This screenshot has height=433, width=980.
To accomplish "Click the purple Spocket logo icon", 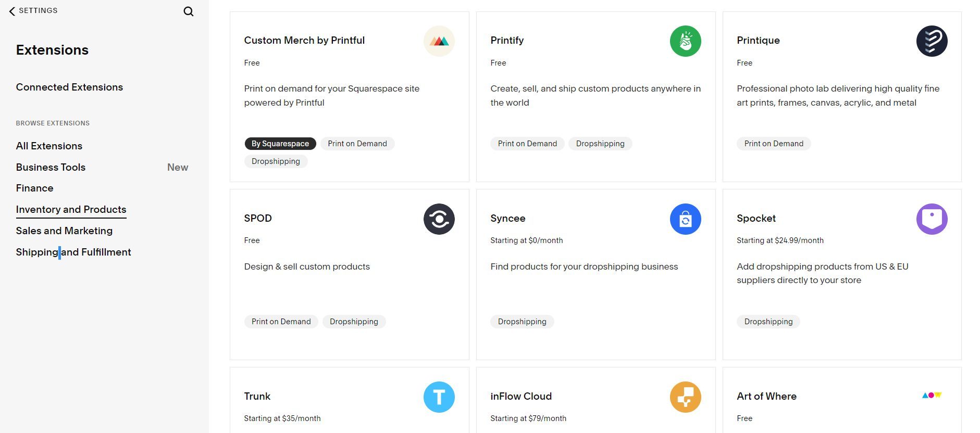I will coord(932,219).
